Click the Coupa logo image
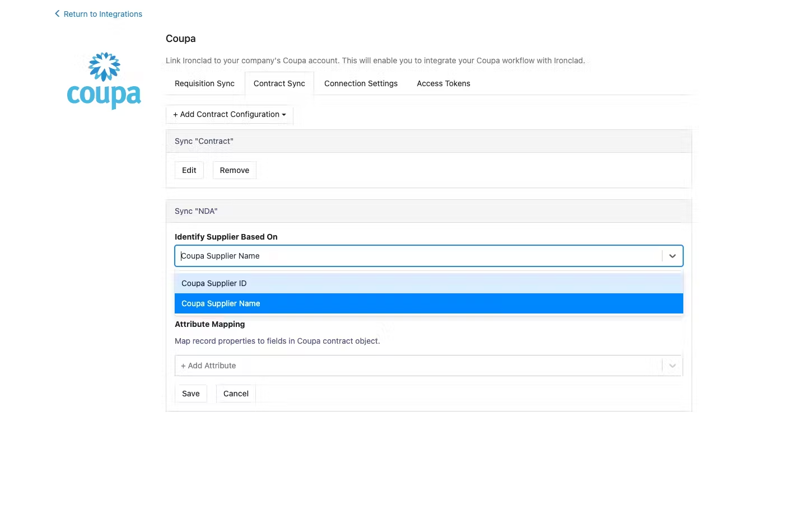This screenshot has width=812, height=529. tap(104, 81)
